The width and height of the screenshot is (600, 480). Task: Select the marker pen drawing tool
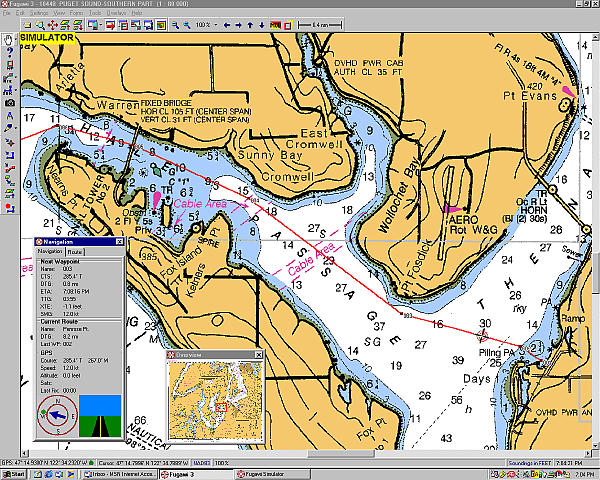coord(8,128)
